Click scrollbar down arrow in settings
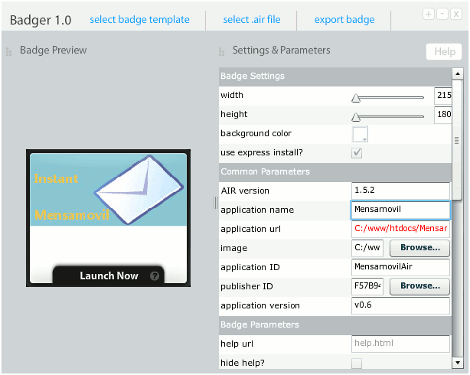 point(458,363)
